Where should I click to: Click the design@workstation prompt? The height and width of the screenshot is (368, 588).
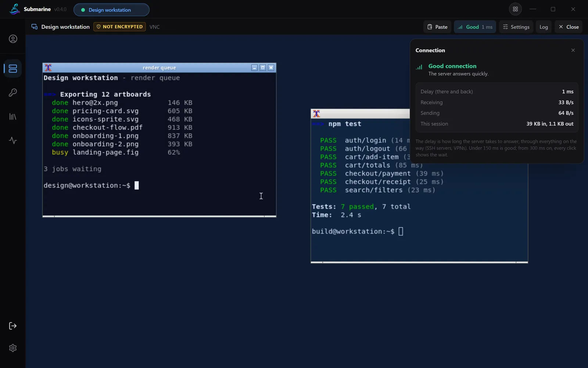pos(87,185)
